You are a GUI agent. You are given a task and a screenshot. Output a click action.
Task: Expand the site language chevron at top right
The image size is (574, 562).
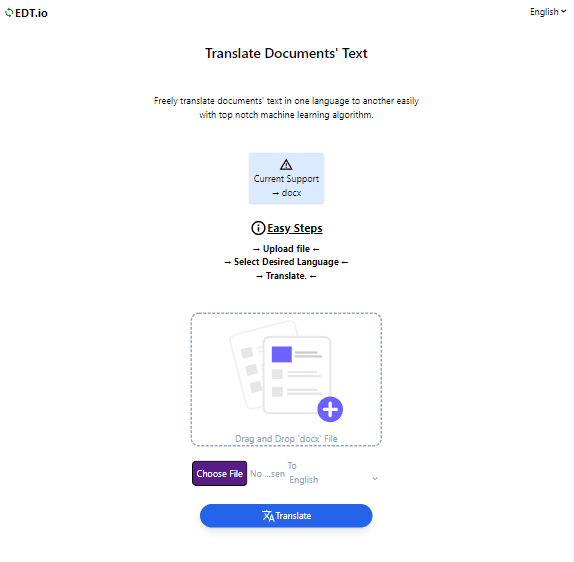coord(563,11)
